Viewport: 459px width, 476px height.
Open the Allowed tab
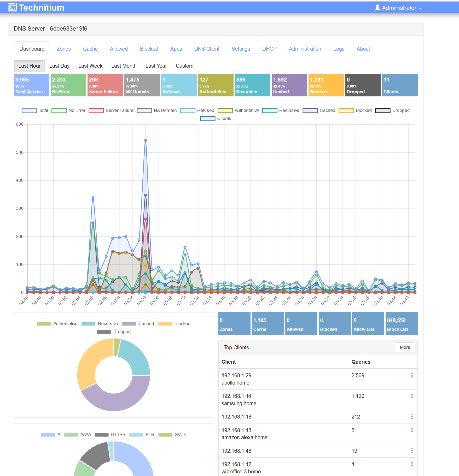tap(119, 49)
